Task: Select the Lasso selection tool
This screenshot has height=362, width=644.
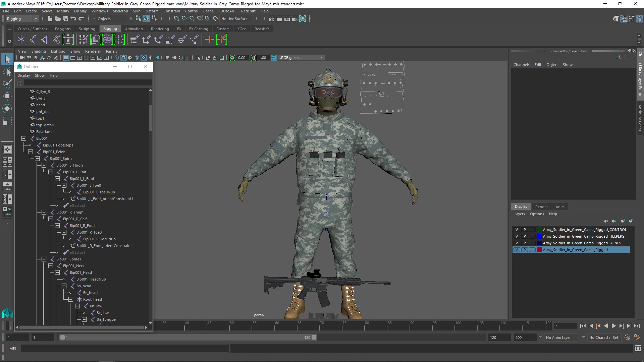Action: point(7,71)
